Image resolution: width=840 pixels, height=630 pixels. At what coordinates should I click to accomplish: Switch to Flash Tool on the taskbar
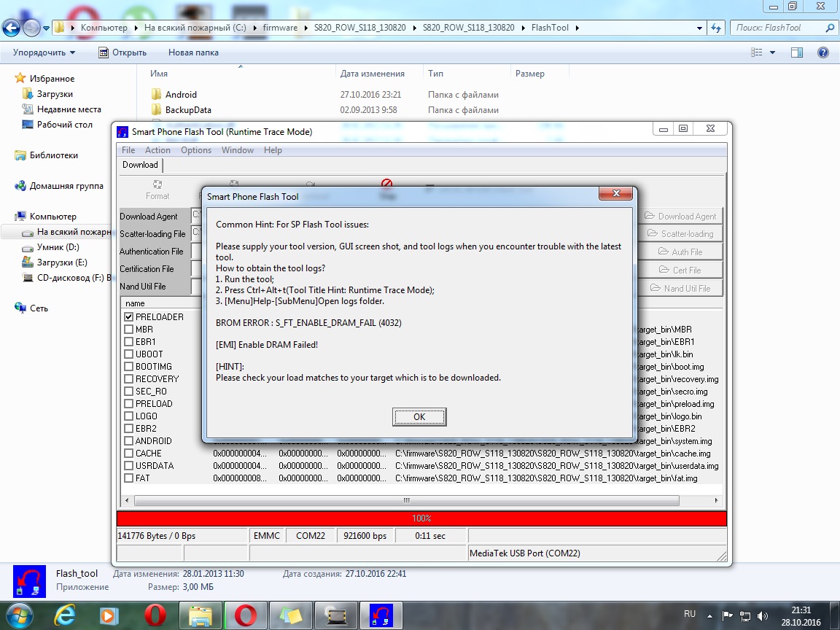[381, 615]
